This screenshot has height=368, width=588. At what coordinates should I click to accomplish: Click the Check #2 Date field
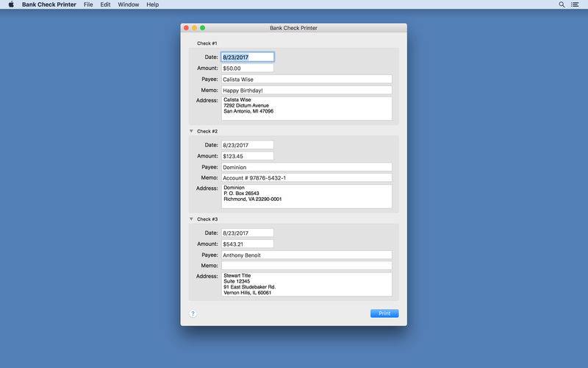point(248,145)
